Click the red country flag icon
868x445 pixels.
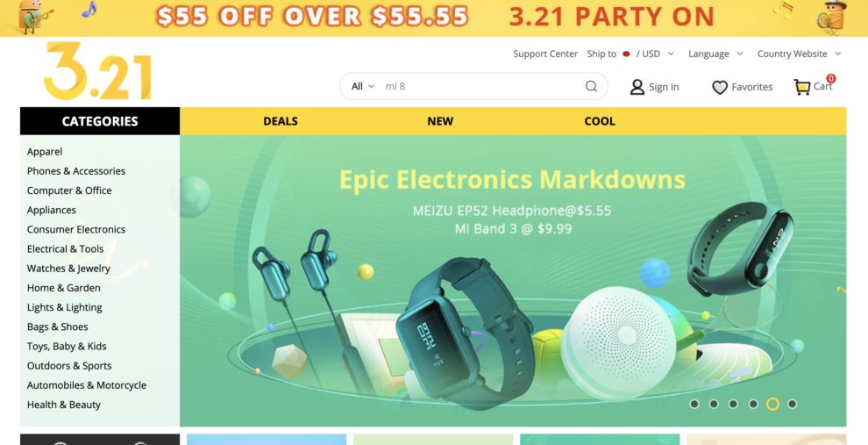pyautogui.click(x=626, y=54)
